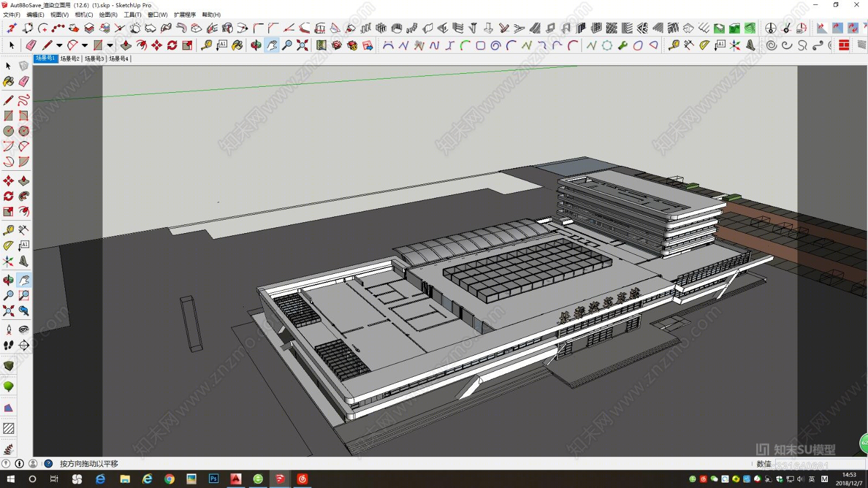868x488 pixels.
Task: Pick the Tape Measure in the left palette
Action: tap(9, 230)
